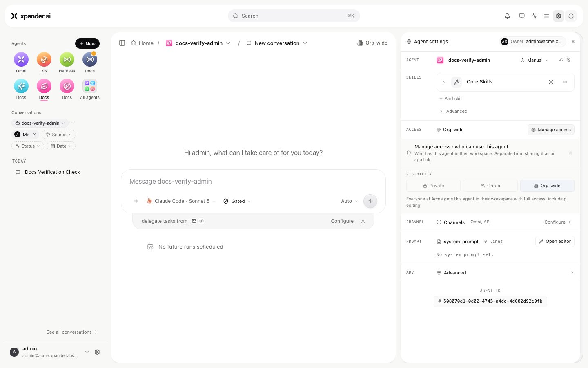Select the blue Docs agent with orange badge
The height and width of the screenshot is (368, 588).
(x=90, y=60)
